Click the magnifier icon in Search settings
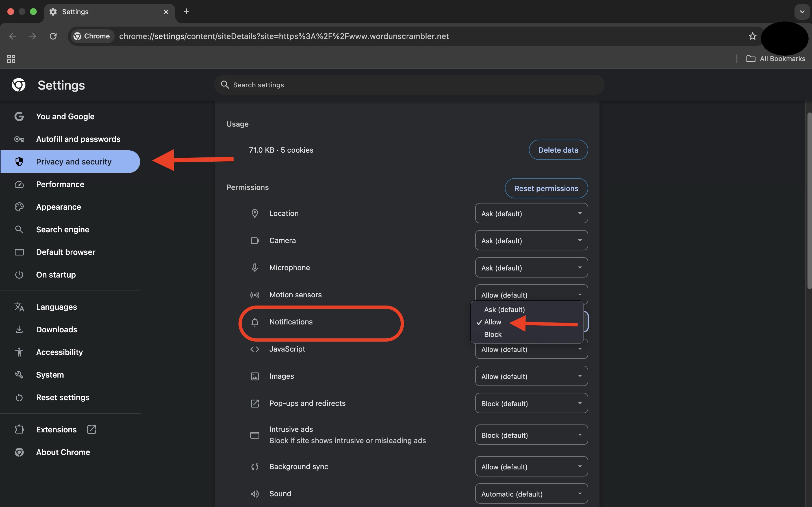The width and height of the screenshot is (812, 507). pyautogui.click(x=225, y=84)
